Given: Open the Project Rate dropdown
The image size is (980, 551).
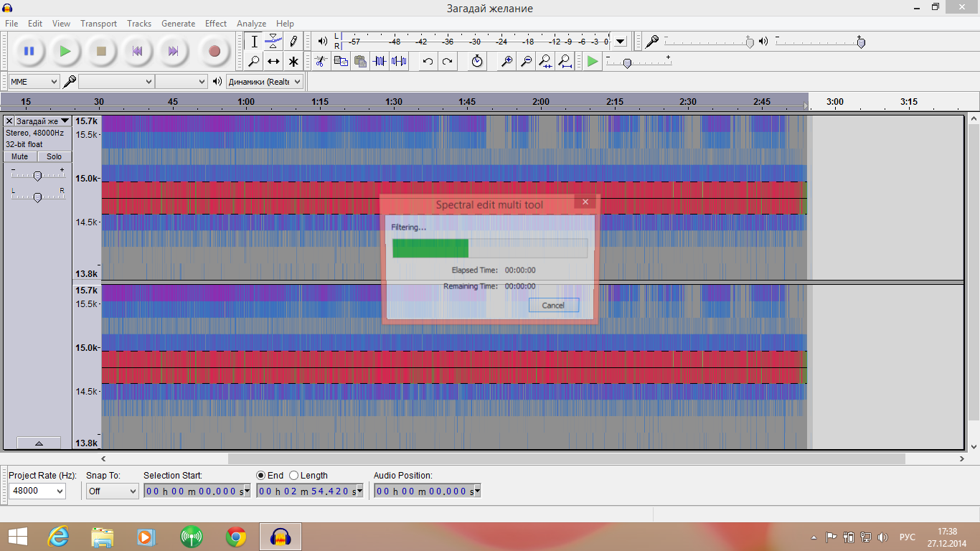Looking at the screenshot, I should [x=37, y=491].
